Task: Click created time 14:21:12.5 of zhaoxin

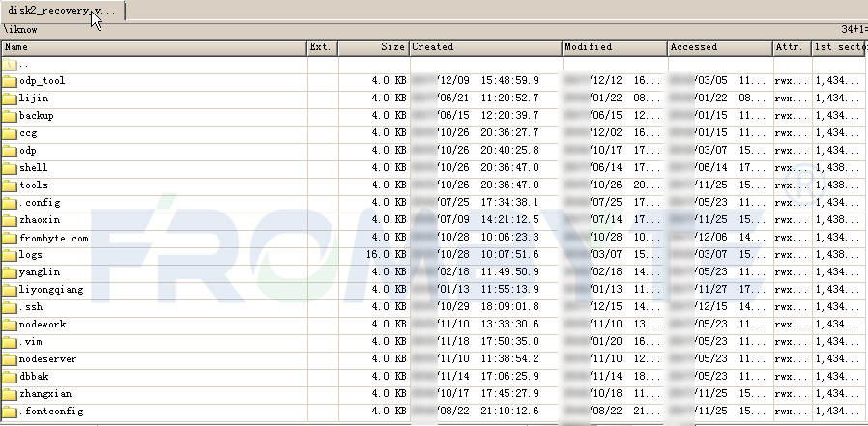Action: point(509,220)
